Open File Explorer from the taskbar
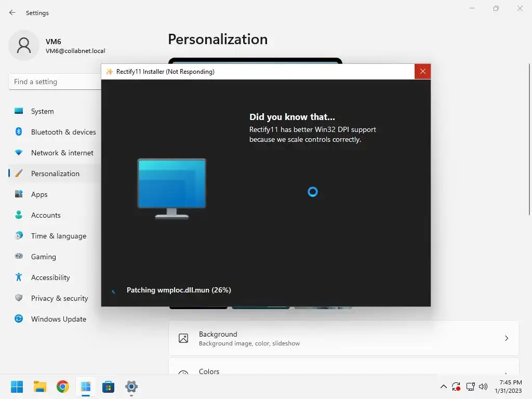 click(39, 387)
